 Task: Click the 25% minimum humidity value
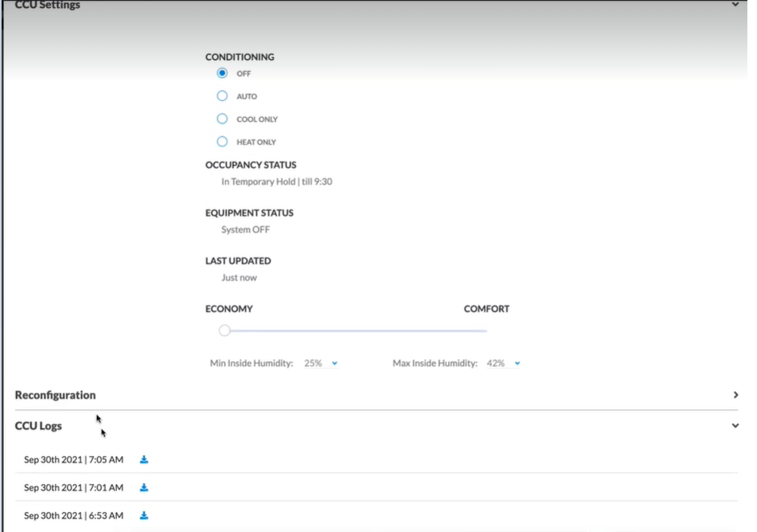[x=313, y=363]
